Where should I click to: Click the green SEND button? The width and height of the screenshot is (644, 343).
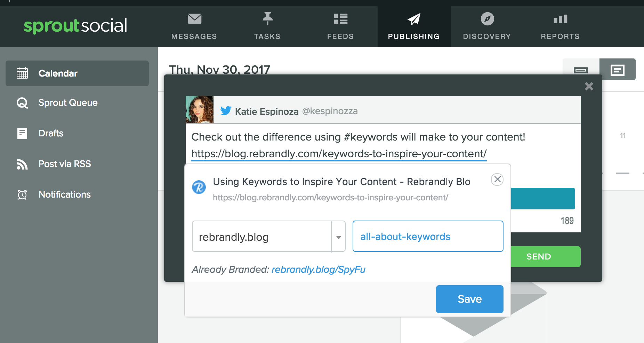coord(546,257)
